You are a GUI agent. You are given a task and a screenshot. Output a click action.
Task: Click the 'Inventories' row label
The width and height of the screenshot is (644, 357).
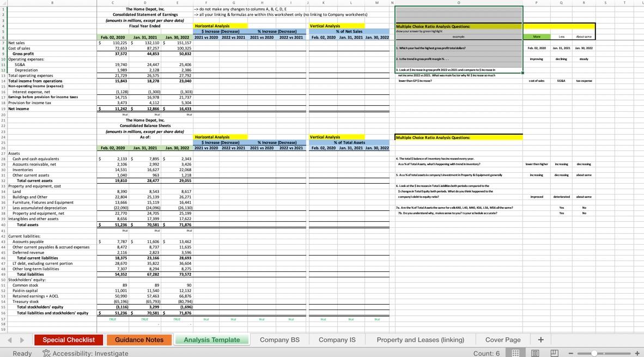tap(22, 170)
